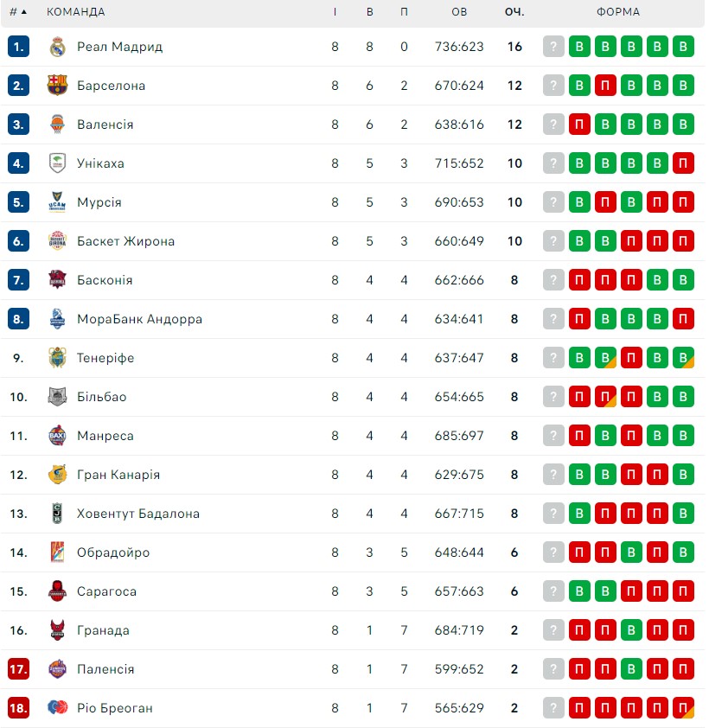
Task: Sort table by rank number column
Action: click(18, 12)
